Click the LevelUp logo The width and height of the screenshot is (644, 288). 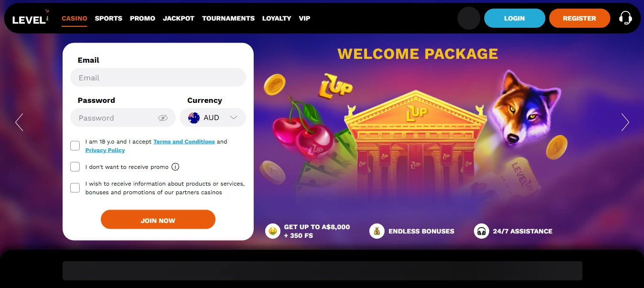31,18
